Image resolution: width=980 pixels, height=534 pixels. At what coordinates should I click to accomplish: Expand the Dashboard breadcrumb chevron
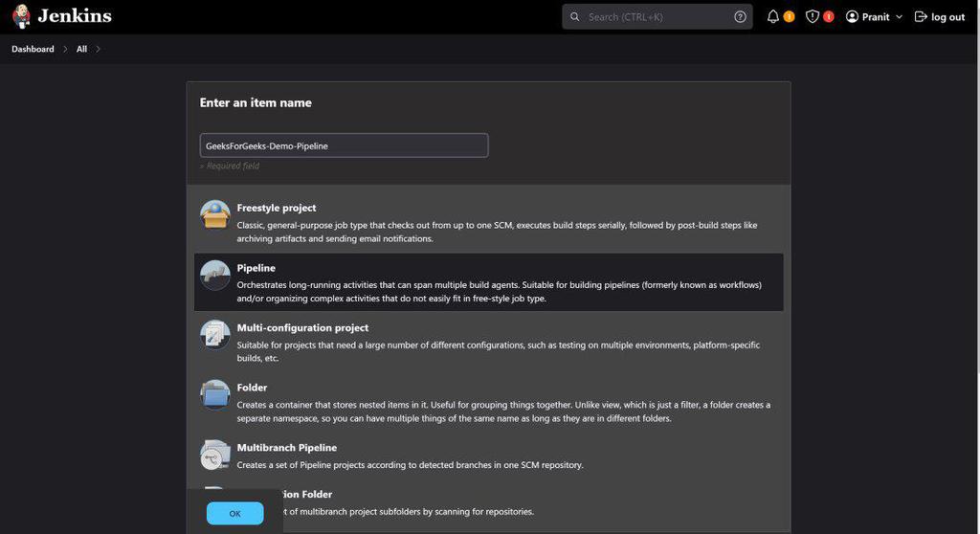coord(65,49)
